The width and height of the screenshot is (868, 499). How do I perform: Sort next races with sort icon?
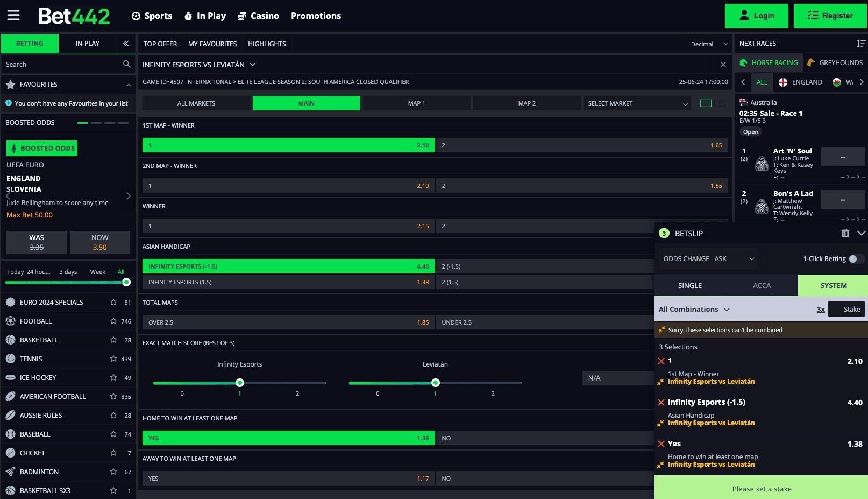coord(861,44)
